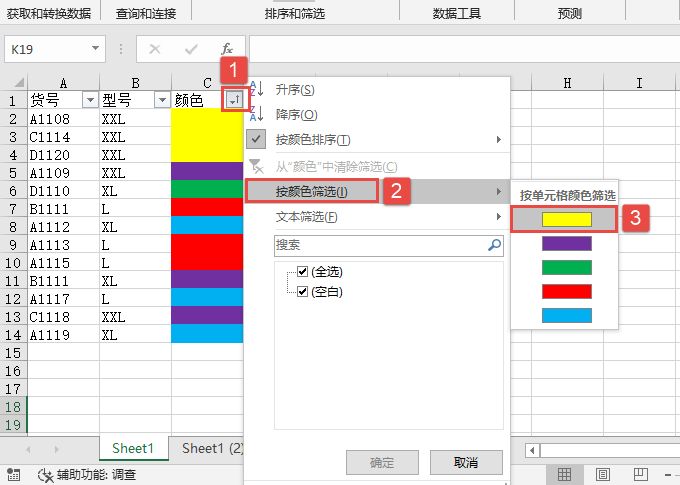Select cell containing A1112

[x=63, y=227]
